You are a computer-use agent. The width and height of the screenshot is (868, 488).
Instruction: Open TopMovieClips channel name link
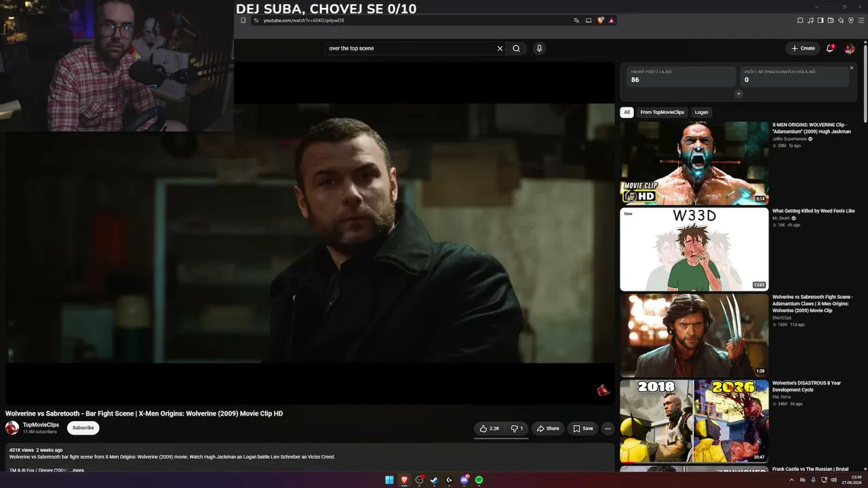41,425
